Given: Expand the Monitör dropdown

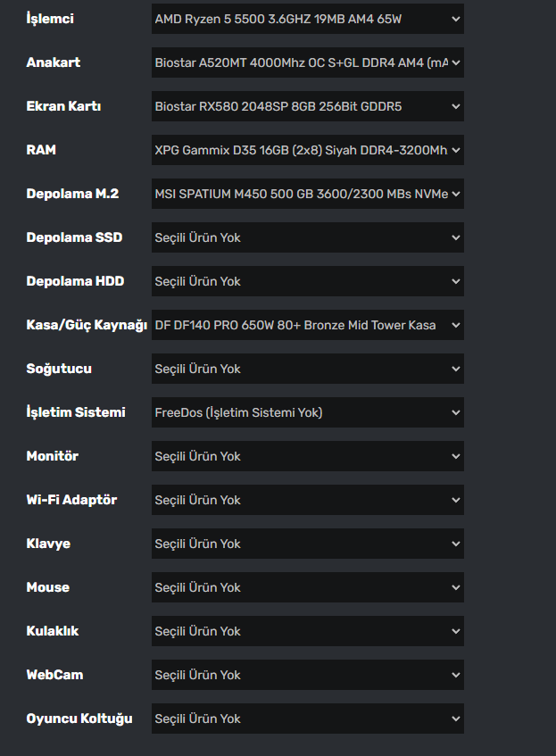Looking at the screenshot, I should point(307,456).
